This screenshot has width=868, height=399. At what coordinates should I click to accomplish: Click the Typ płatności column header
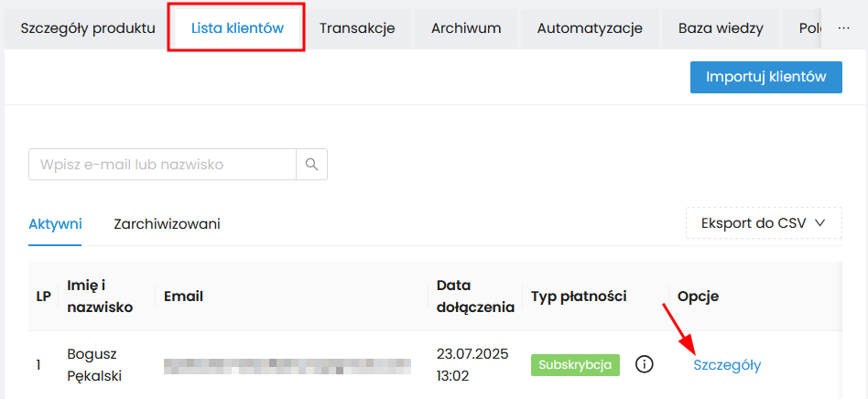click(579, 297)
